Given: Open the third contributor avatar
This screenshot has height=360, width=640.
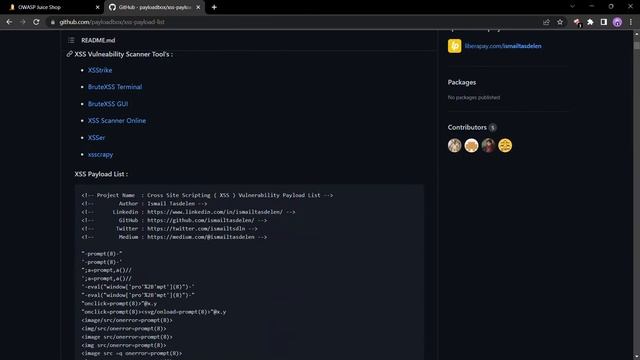Looking at the screenshot, I should (488, 145).
